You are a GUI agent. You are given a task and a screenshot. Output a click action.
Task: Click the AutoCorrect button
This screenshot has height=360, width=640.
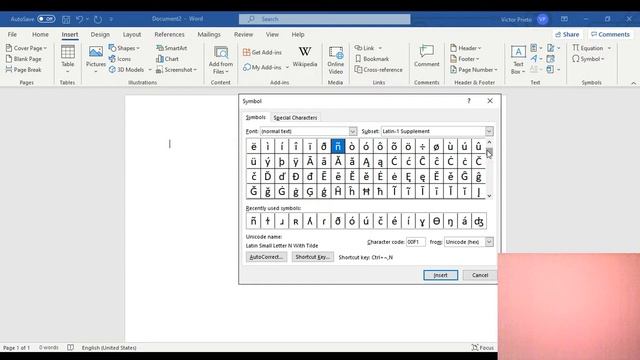tap(266, 257)
